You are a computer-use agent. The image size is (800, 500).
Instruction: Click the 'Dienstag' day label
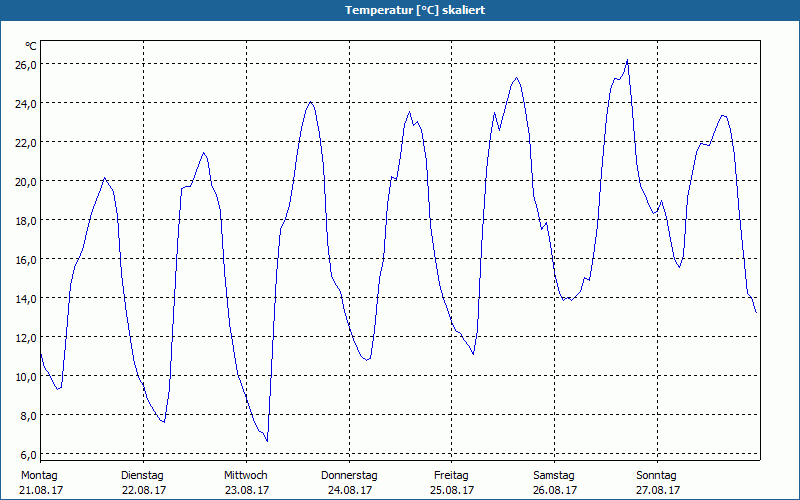[142, 476]
